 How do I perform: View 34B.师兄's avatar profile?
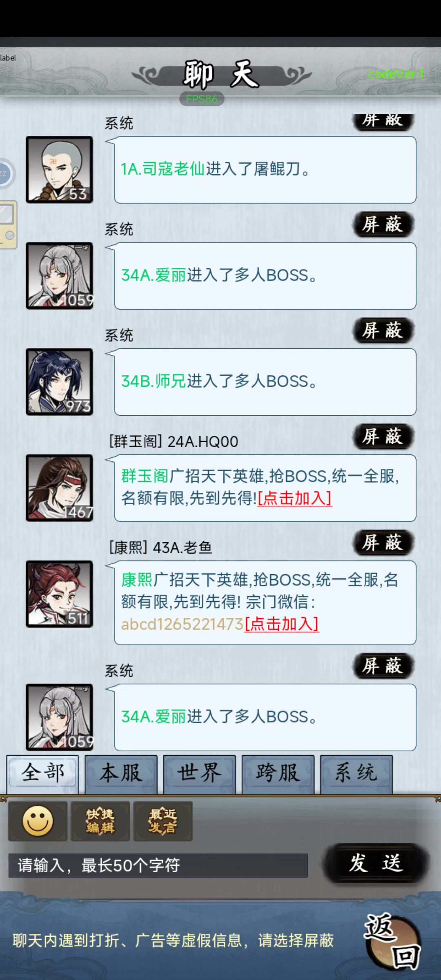click(x=60, y=382)
